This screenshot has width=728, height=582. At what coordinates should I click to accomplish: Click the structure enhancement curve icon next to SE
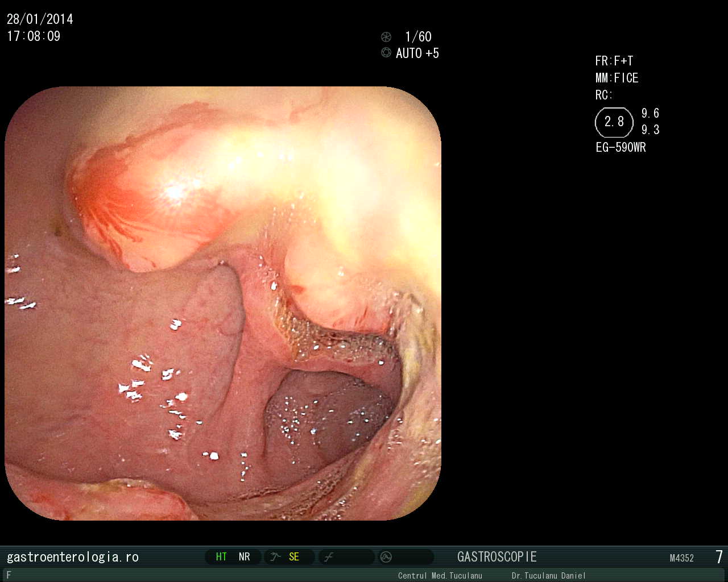point(276,557)
